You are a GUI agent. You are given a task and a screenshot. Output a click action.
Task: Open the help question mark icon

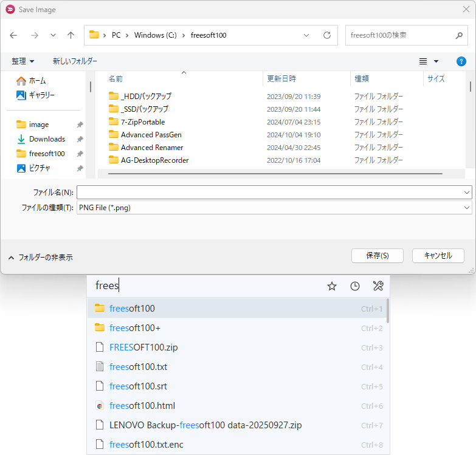461,61
